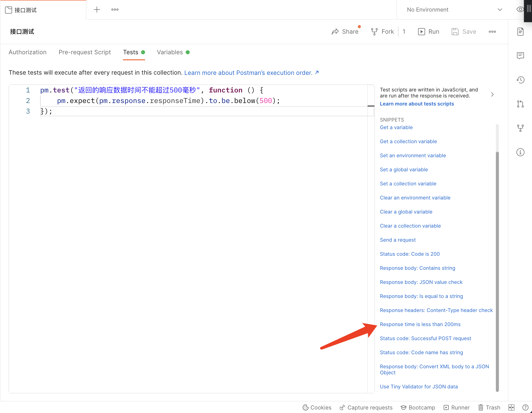
Task: Open the collection more actions menu near Save
Action: (x=492, y=32)
